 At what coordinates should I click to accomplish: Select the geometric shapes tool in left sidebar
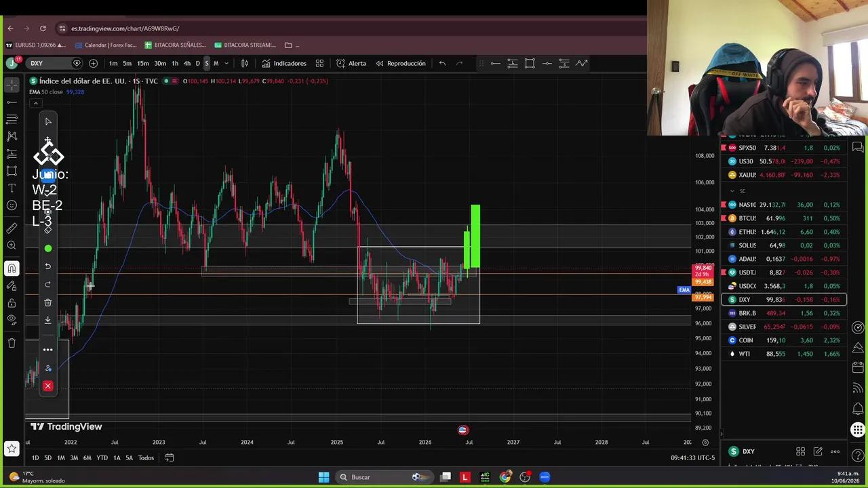point(12,171)
